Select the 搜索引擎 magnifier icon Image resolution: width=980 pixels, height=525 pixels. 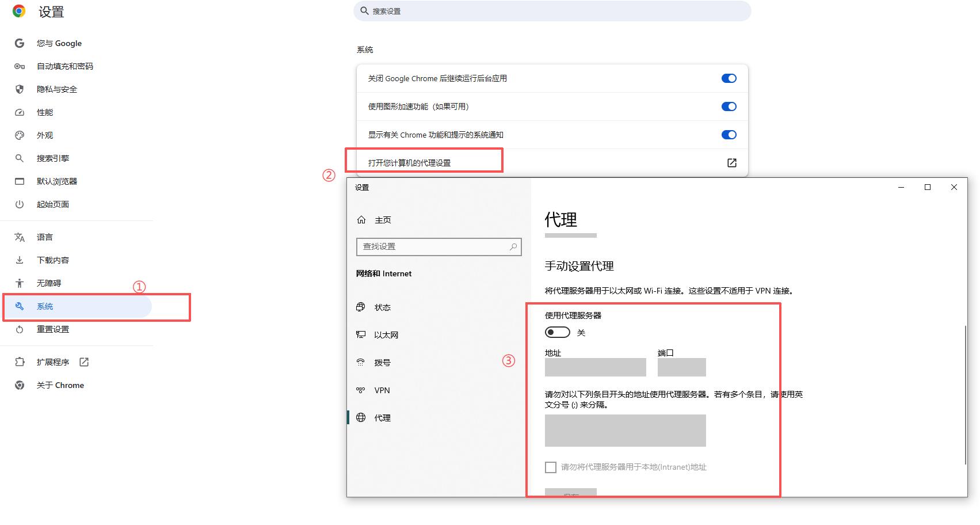[20, 158]
